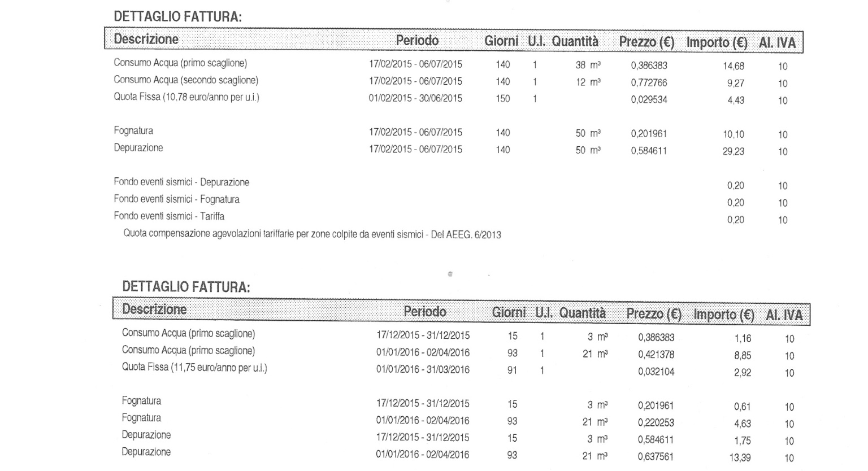
Task: Click the Prezzo (€) header in the lower table
Action: [654, 314]
